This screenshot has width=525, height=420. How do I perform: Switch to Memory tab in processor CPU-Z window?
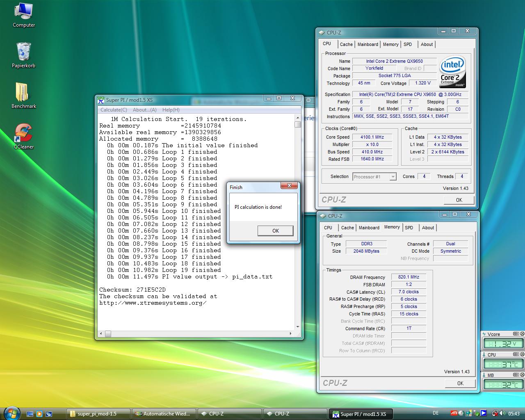coord(390,44)
